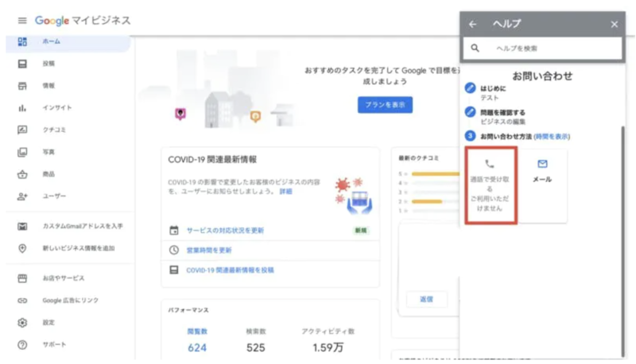Click the mail envelope contact icon
The image size is (636, 364).
542,164
